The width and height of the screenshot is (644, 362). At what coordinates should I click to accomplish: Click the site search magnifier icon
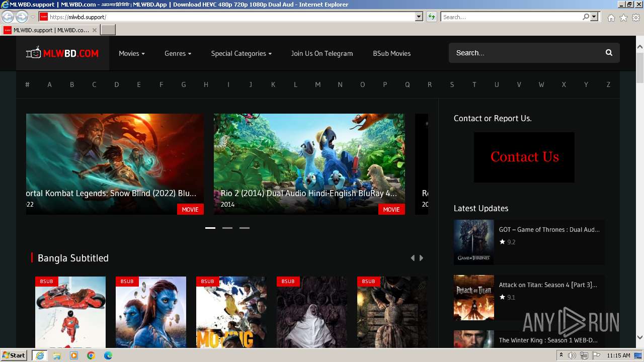click(x=609, y=53)
